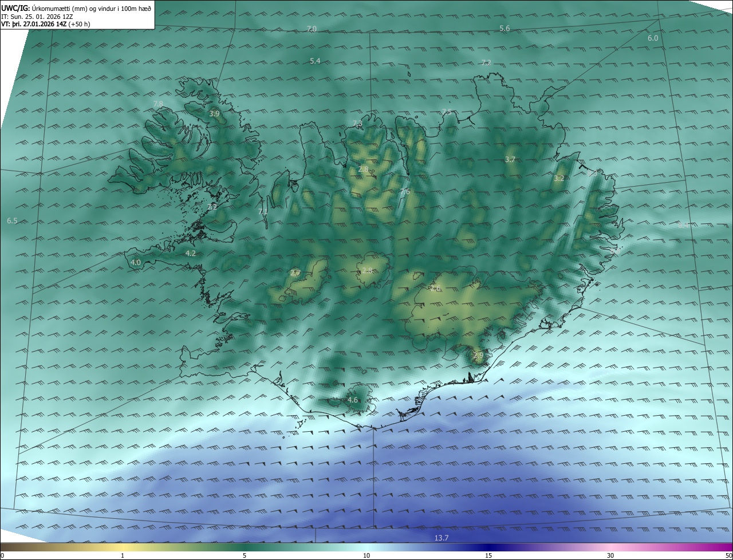This screenshot has height=560, width=733.
Task: Click the 13.7 value over the sea
Action: click(442, 538)
